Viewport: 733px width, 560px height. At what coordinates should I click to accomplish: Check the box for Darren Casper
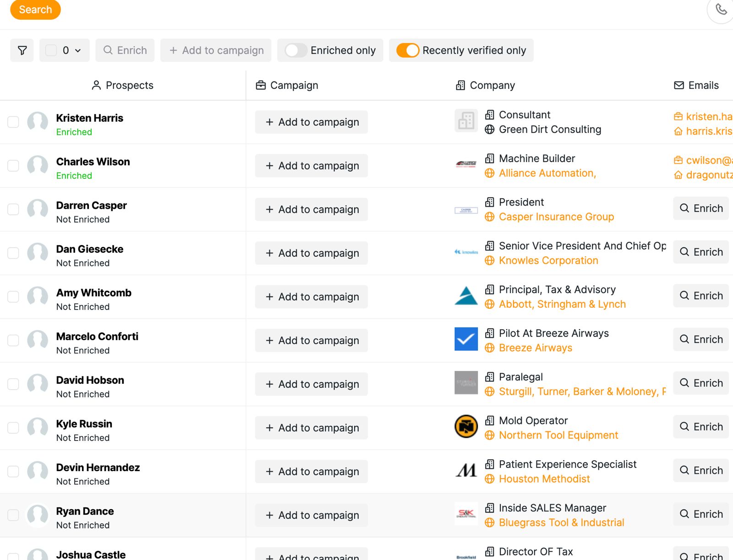[x=13, y=210]
